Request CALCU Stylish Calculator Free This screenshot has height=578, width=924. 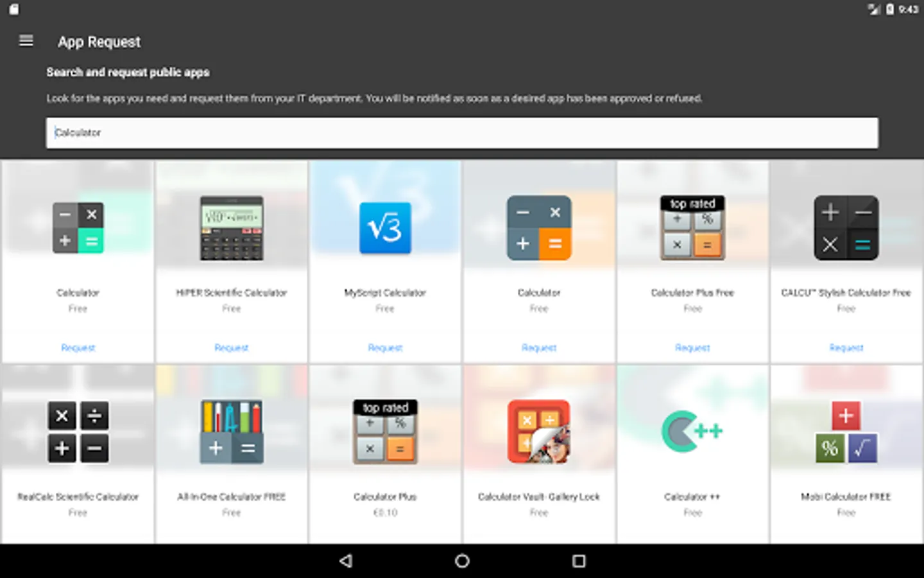click(x=846, y=347)
